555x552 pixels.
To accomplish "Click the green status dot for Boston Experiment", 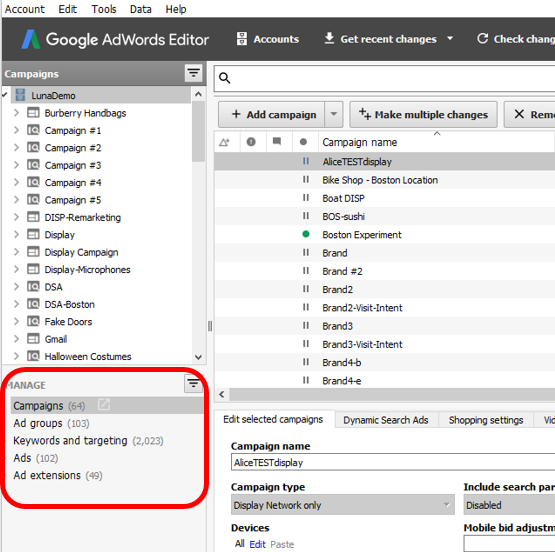I will [306, 234].
